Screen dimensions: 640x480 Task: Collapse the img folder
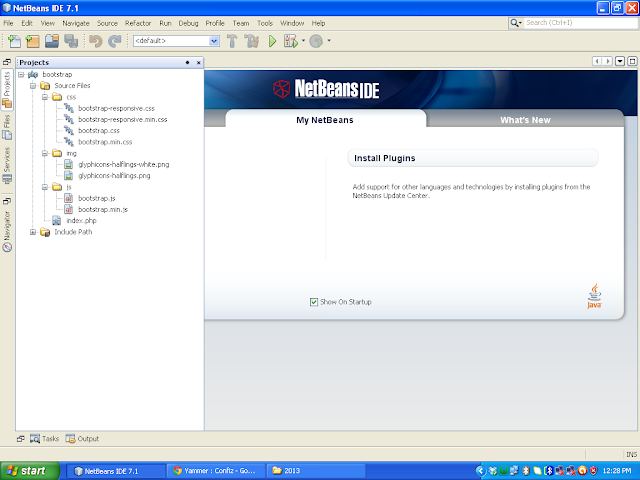[x=44, y=153]
